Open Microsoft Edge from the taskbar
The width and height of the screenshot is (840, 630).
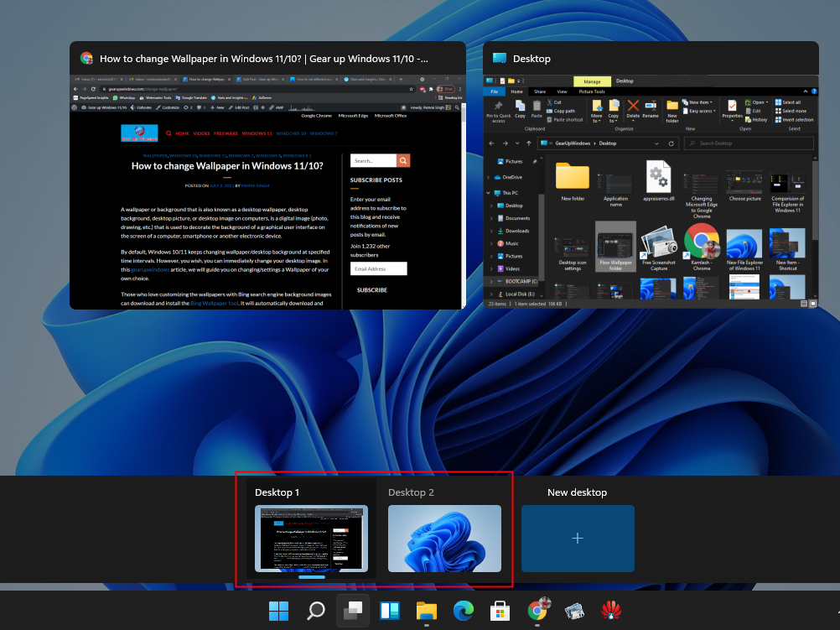click(x=464, y=610)
